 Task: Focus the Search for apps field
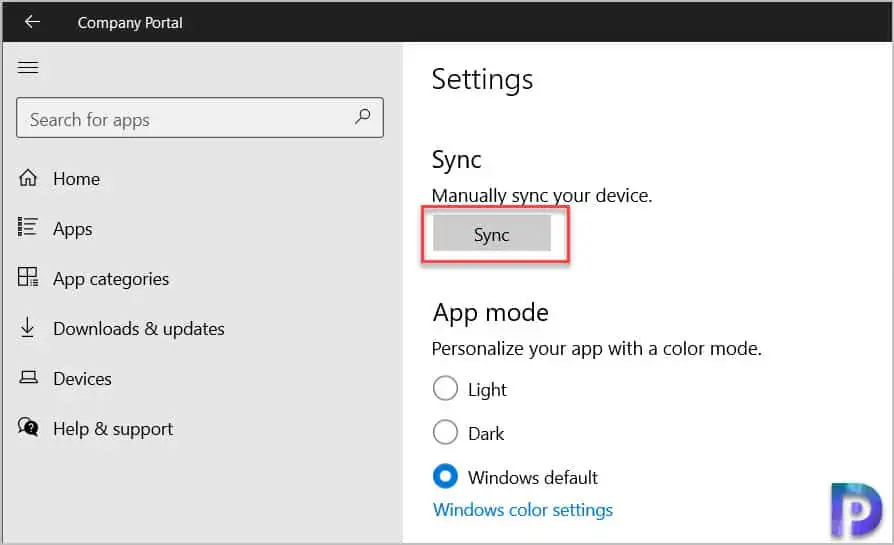tap(200, 118)
